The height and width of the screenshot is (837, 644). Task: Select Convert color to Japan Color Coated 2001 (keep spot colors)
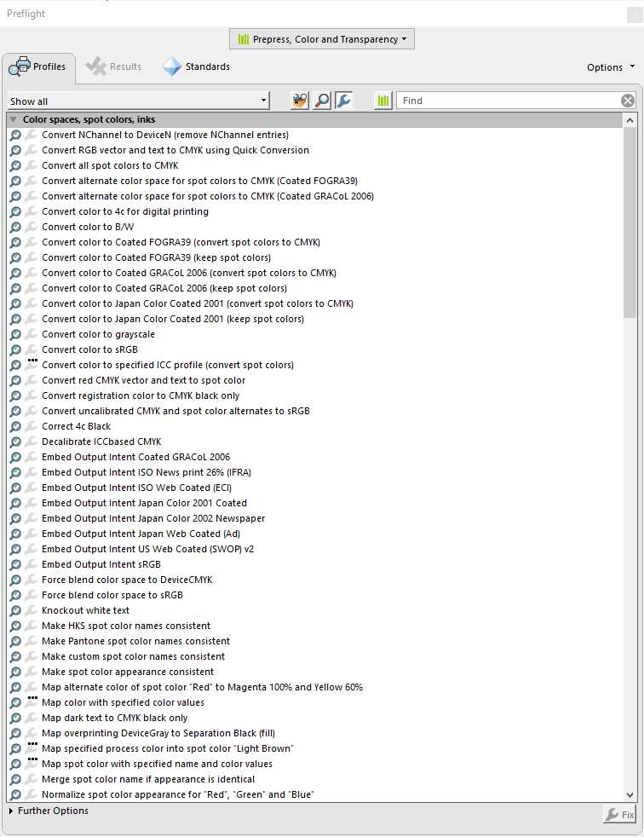tap(173, 320)
